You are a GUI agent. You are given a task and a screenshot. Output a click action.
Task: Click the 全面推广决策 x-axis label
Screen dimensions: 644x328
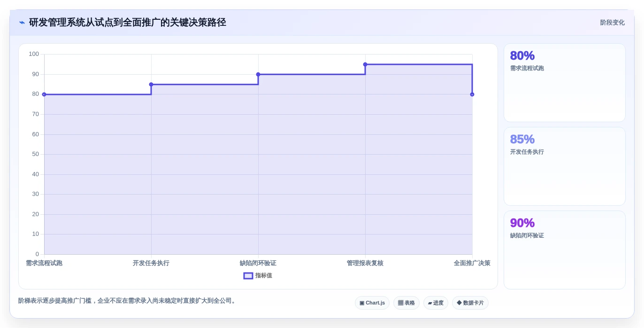[472, 263]
